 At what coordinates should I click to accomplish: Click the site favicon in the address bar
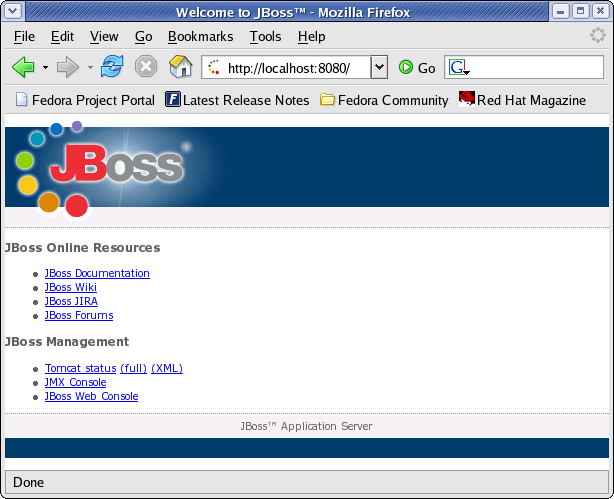click(214, 67)
